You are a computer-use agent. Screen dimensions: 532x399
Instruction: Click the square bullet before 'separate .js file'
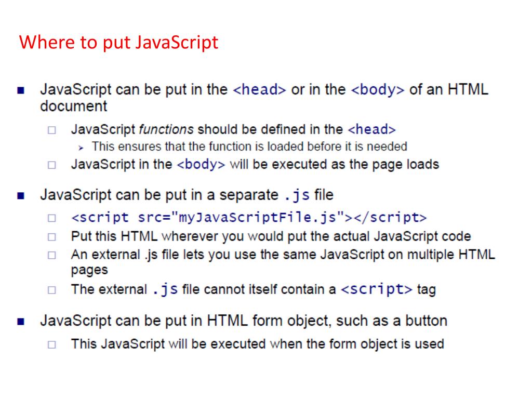[21, 196]
